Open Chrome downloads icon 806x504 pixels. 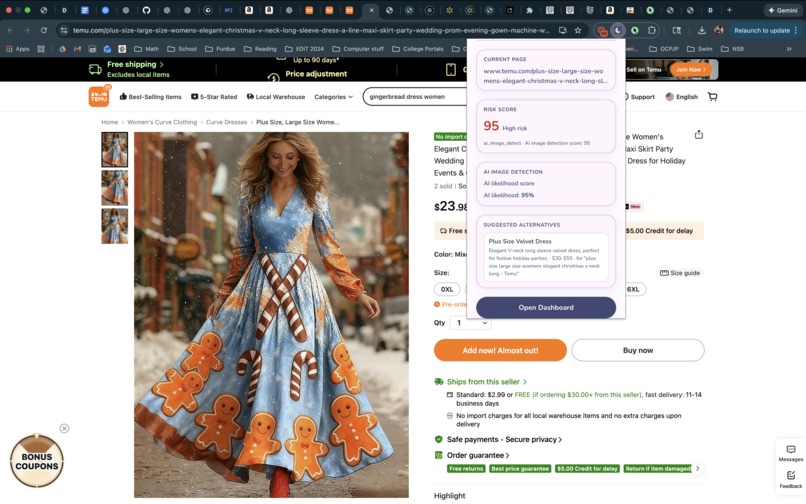[702, 30]
